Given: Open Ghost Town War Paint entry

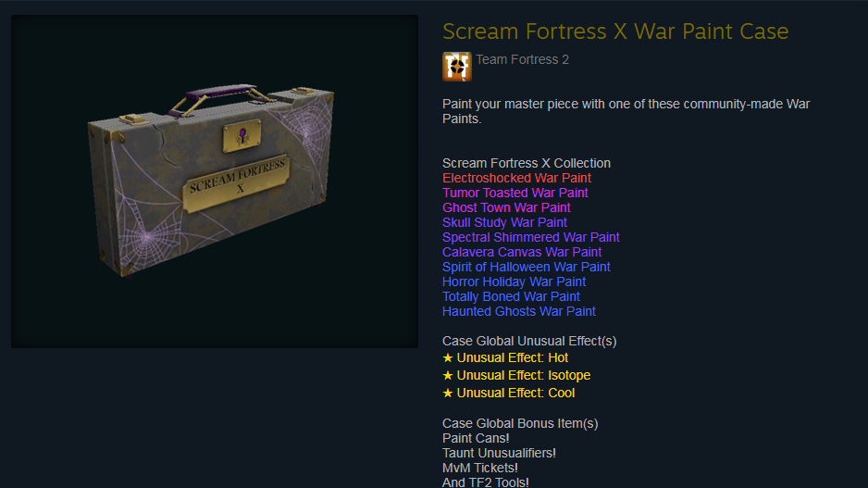Looking at the screenshot, I should tap(506, 207).
